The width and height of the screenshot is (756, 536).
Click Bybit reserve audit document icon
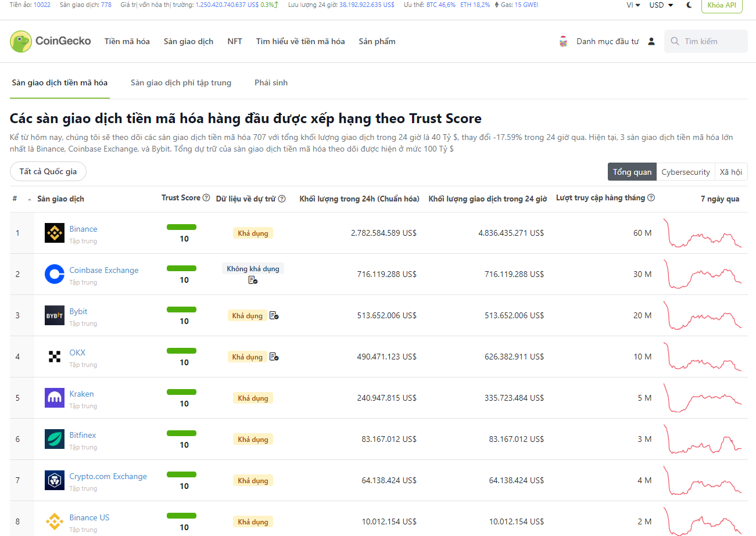(x=274, y=315)
